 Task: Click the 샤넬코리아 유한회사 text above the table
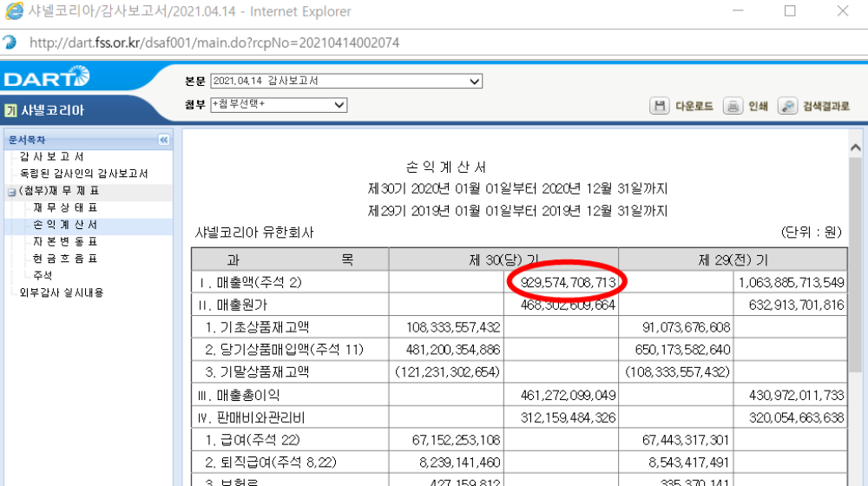point(254,233)
